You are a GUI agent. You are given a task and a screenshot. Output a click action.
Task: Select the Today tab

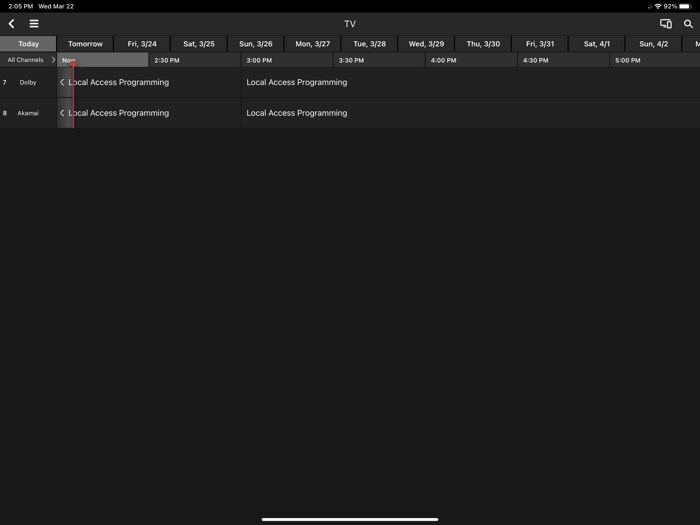(x=28, y=44)
